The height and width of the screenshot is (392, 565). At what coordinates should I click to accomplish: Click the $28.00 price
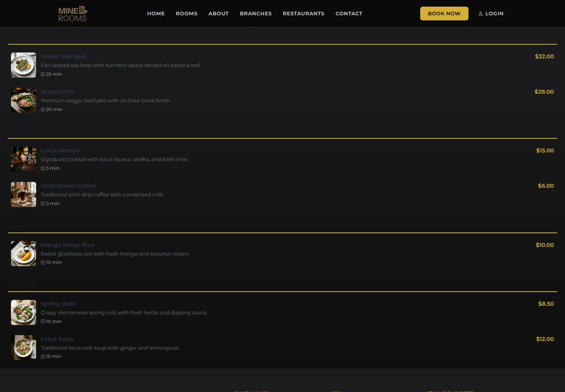(x=544, y=92)
